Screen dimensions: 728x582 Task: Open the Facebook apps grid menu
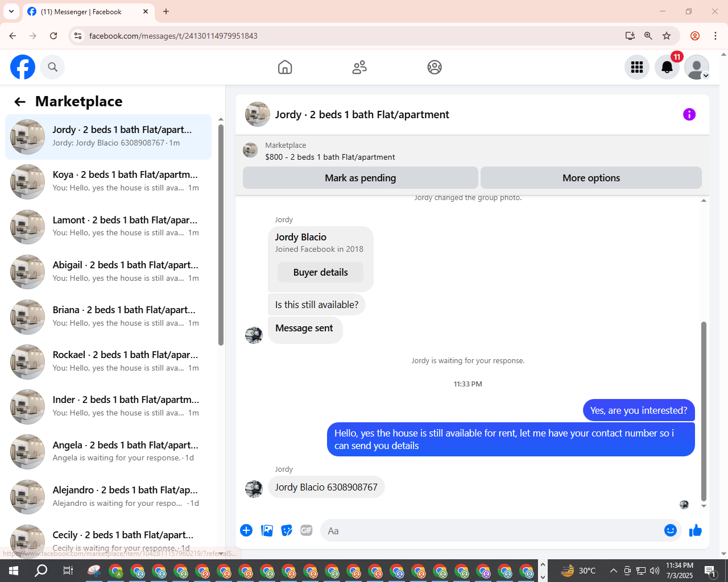pos(637,67)
